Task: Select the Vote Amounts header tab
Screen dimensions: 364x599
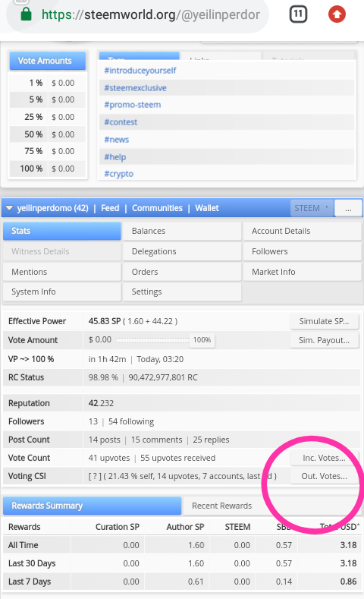Action: (x=48, y=61)
